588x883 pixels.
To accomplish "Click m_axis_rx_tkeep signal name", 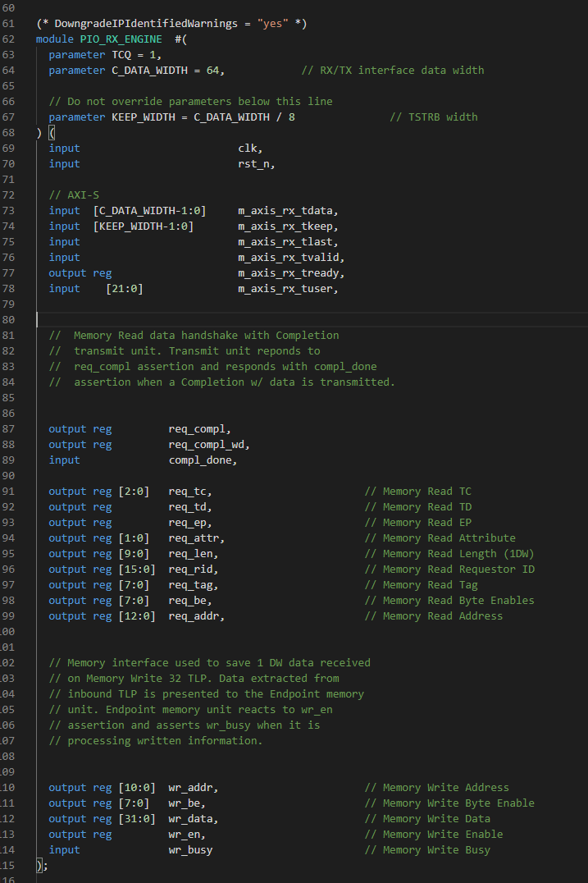I will coord(285,226).
